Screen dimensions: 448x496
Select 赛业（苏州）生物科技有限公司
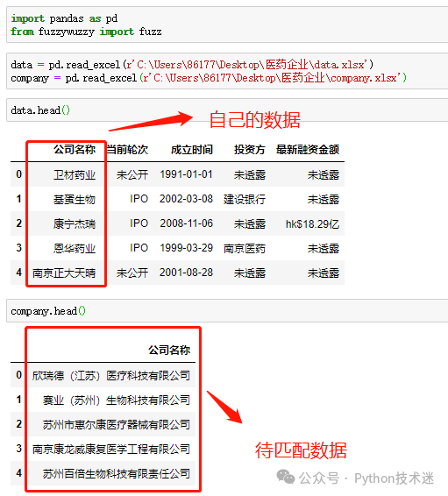pos(117,400)
